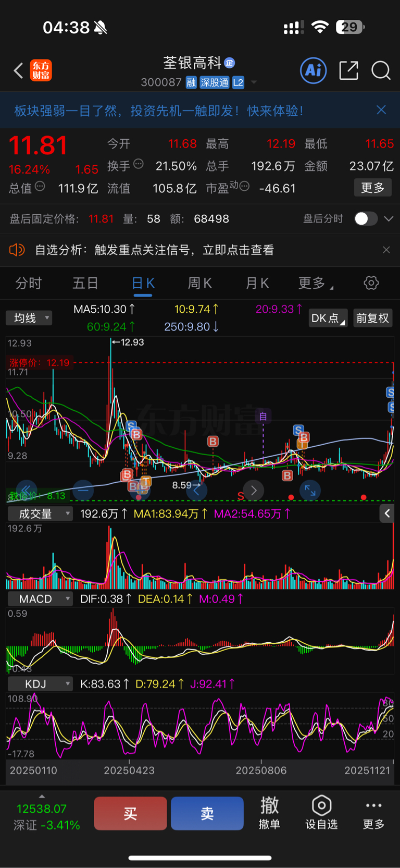This screenshot has width=400, height=868.
Task: Tap the info icon beside 换手
Action: [139, 164]
